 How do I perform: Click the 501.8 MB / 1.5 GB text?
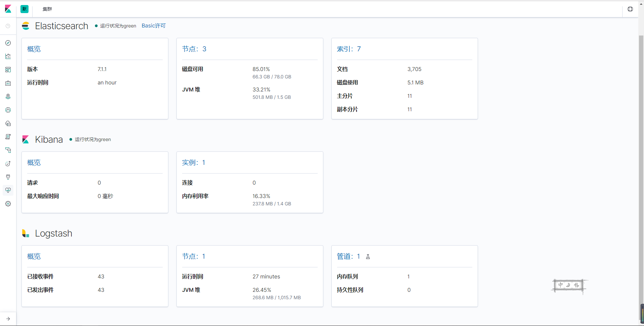pos(272,97)
